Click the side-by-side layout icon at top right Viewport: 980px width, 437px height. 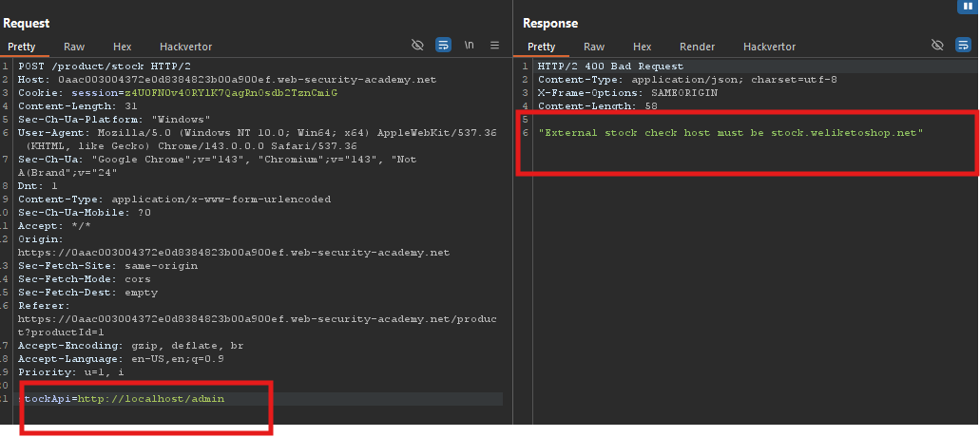(967, 7)
